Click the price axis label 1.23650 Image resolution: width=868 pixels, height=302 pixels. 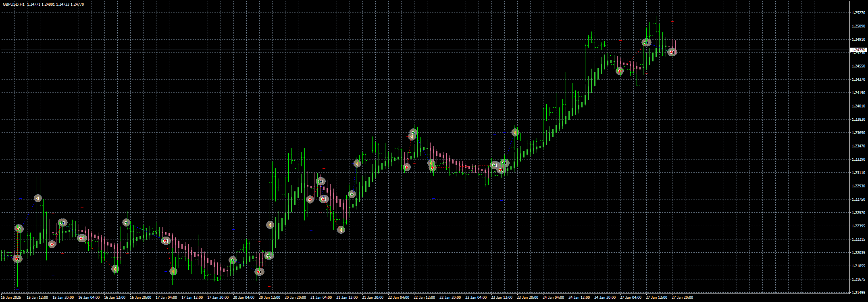(858, 133)
